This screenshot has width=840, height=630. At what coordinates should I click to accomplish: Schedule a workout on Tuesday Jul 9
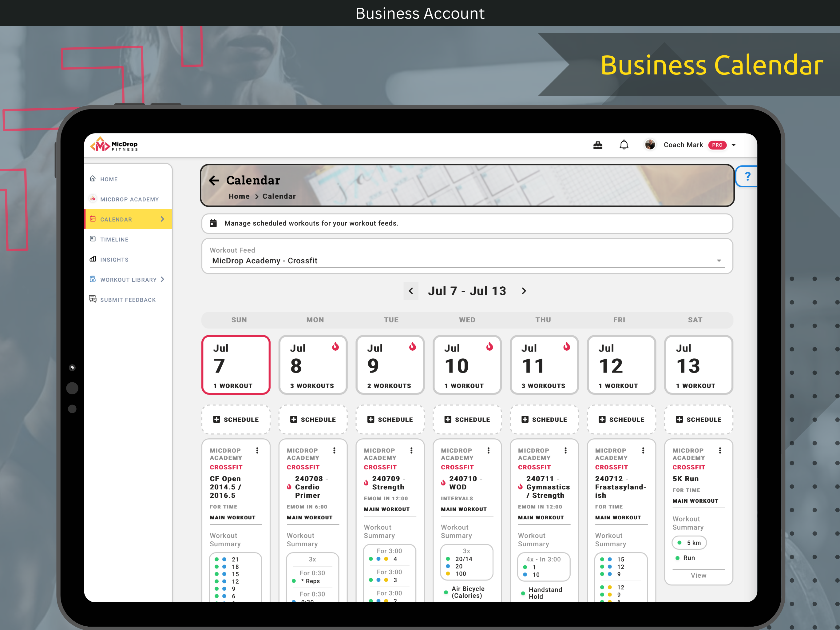coord(390,420)
